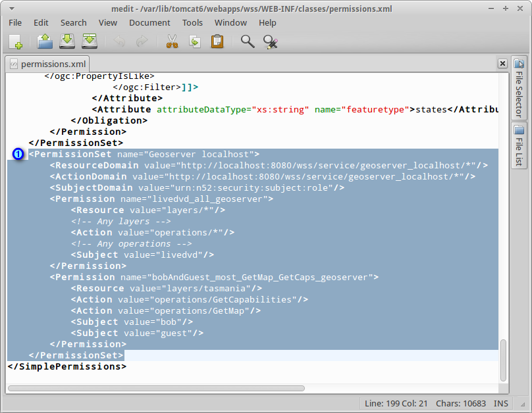The height and width of the screenshot is (413, 532).
Task: Save the document with toolbar icon
Action: pos(67,41)
